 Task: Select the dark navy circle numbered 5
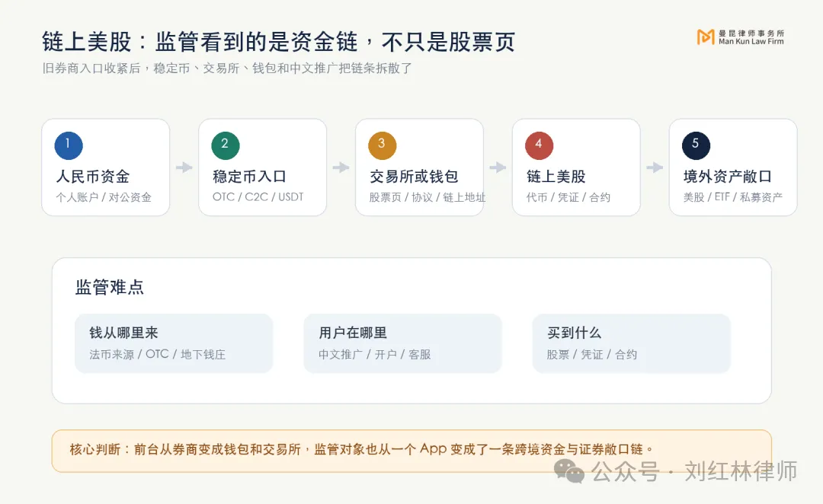tap(696, 145)
